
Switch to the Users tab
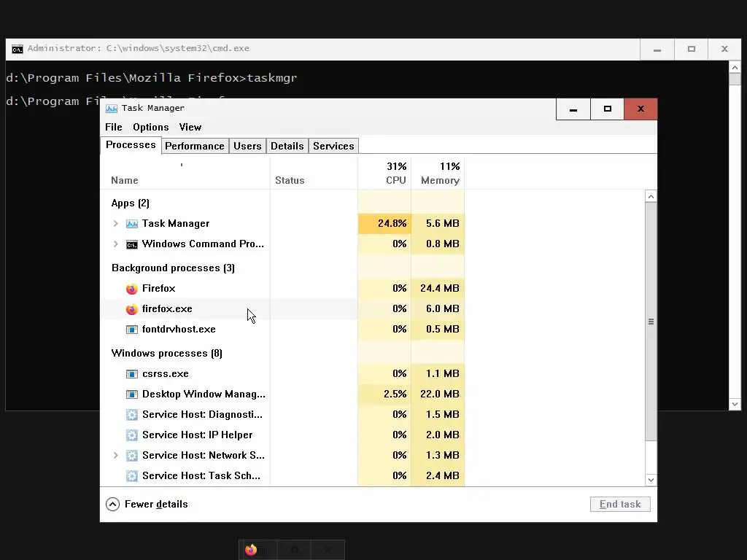247,146
